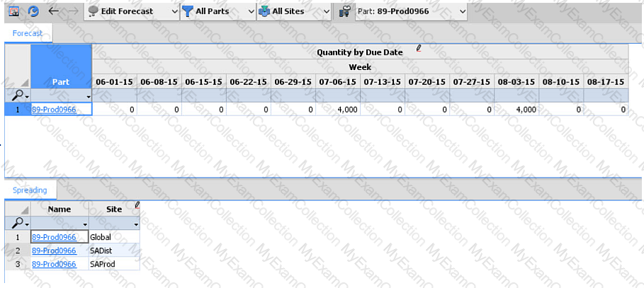The width and height of the screenshot is (644, 288).
Task: Select row 3 header in the Spreading grid
Action: 18,264
